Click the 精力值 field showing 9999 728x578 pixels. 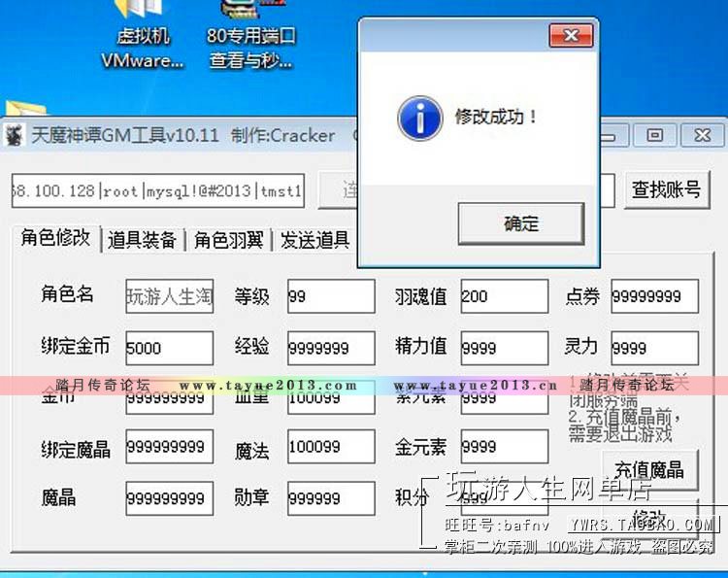(505, 348)
